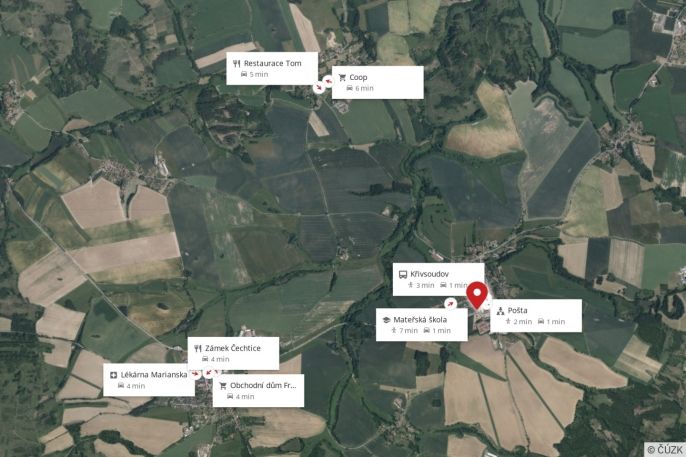Click the shopping cart icon beside Coop

tap(342, 77)
